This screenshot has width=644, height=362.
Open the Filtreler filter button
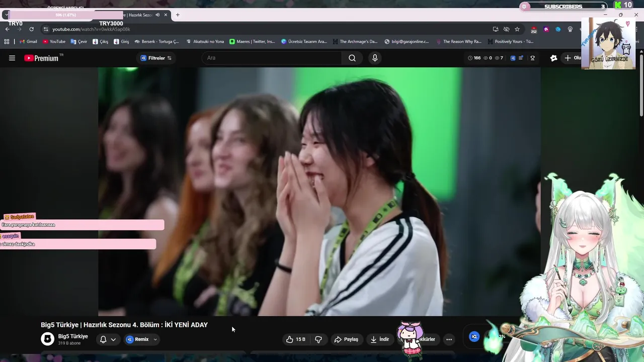pyautogui.click(x=156, y=58)
